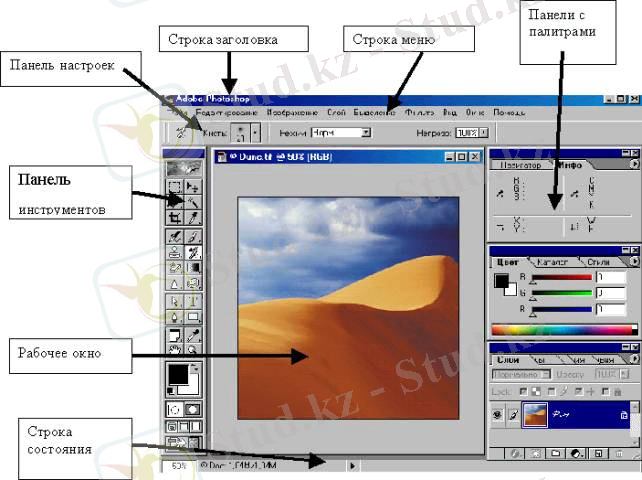Open the status bar triangle menu
The image size is (642, 480).
(353, 466)
